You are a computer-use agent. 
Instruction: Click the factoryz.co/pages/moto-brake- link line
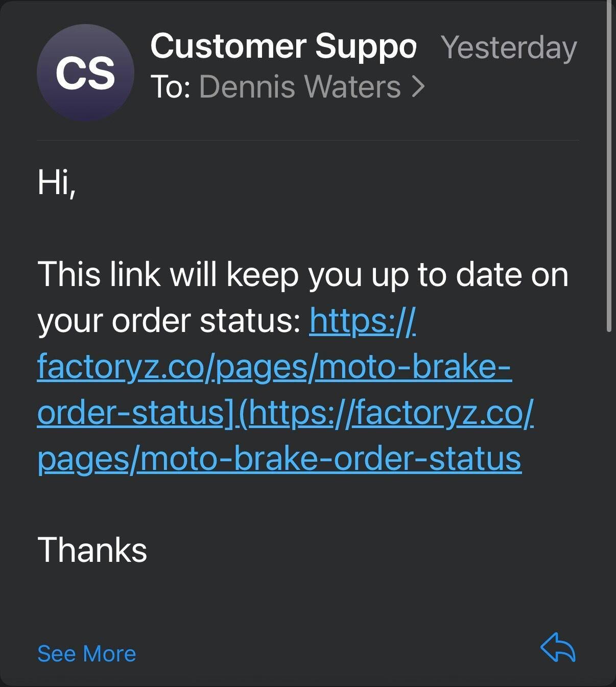(x=274, y=367)
